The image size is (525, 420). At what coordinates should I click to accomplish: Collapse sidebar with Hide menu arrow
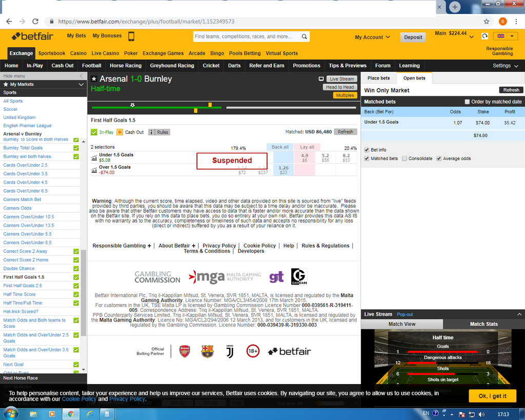(x=81, y=76)
